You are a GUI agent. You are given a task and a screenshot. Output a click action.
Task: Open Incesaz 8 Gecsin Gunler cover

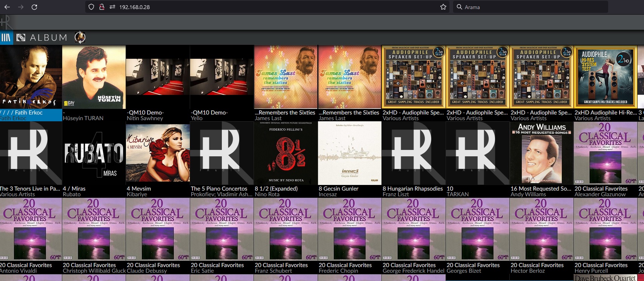[350, 153]
